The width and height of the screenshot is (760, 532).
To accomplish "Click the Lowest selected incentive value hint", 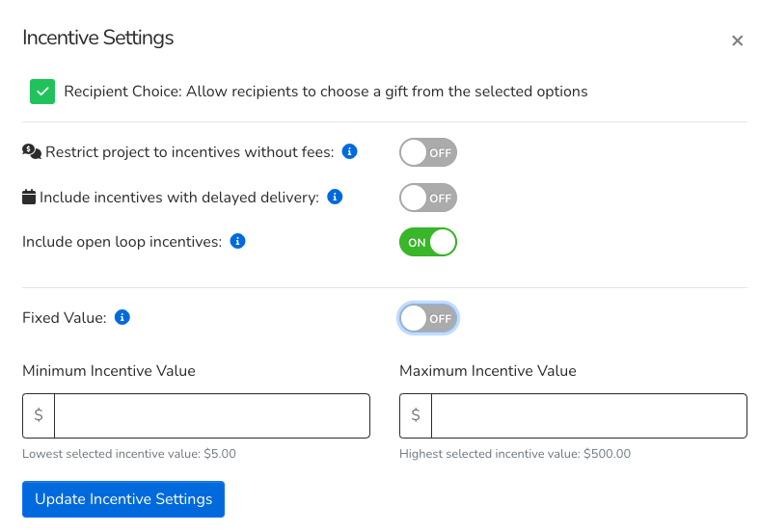I will 128,453.
